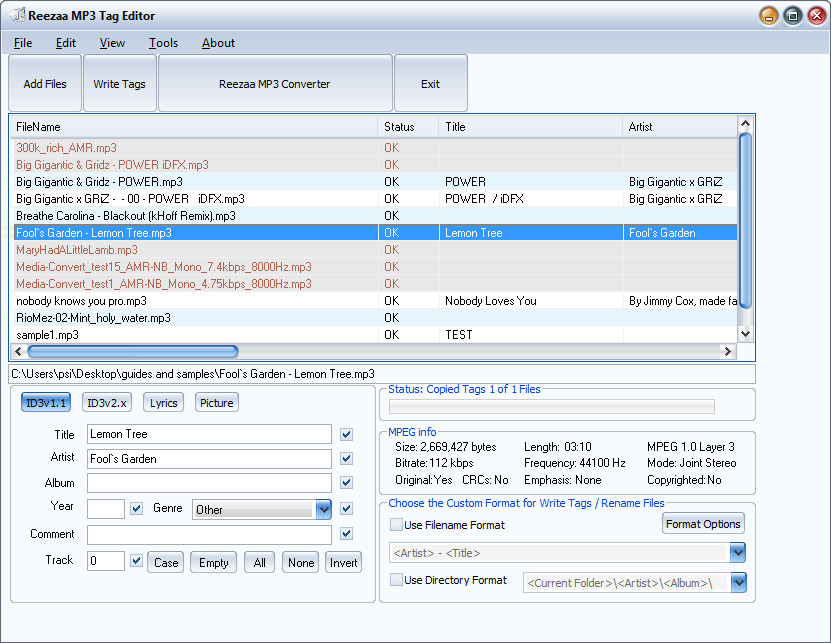Toggle the Track field checkbox
The height and width of the screenshot is (643, 831).
coord(136,560)
